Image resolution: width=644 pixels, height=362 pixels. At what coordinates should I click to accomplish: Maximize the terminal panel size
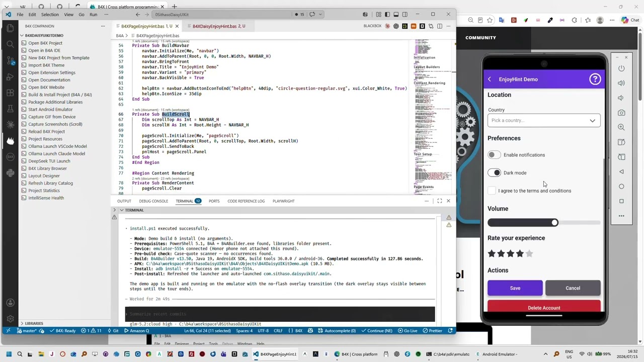click(439, 201)
